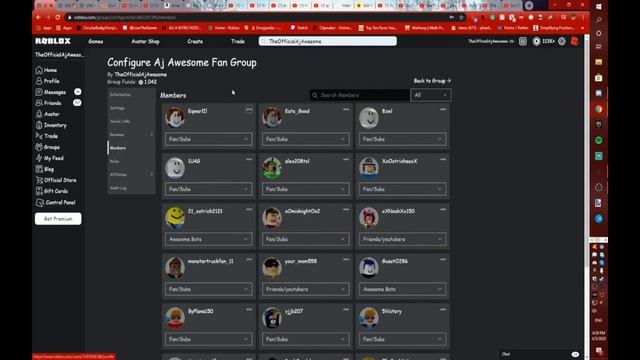Open more options for your_mom888 member card
Viewport: 640px width, 360px height.
[x=346, y=260]
